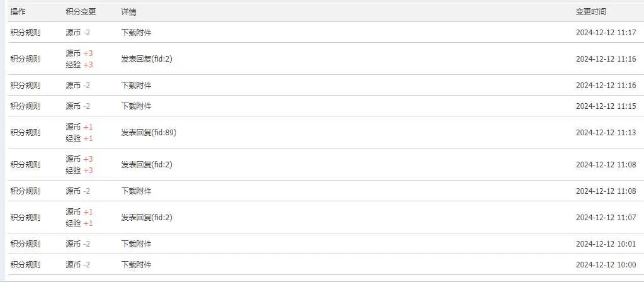Open 积分规则 for the 发表回复(fid:89) row
The width and height of the screenshot is (644, 285).
tap(25, 132)
